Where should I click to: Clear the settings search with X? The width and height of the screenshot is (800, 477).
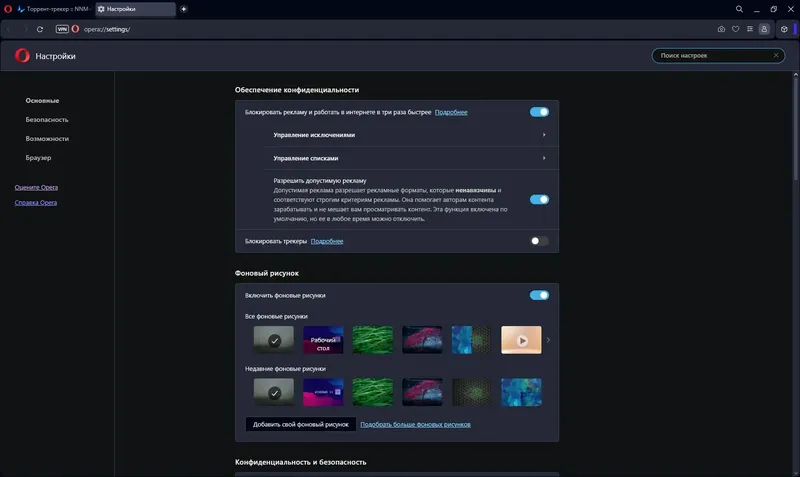coord(776,55)
